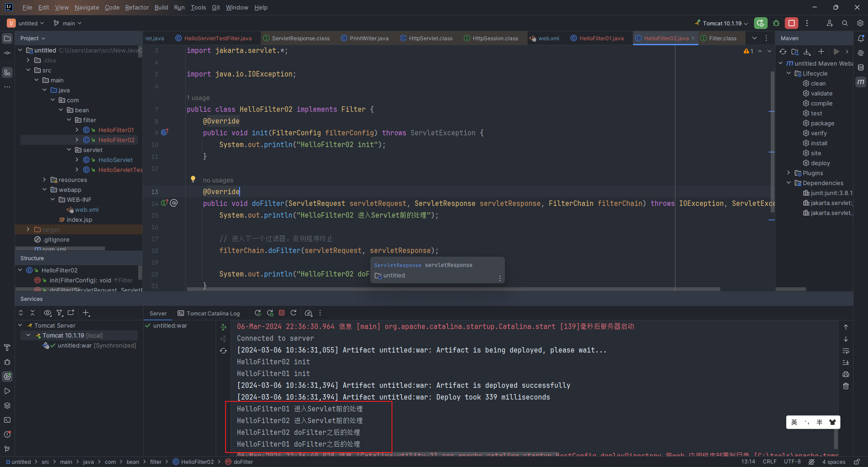Rerun the Tomcat 10.1.19 configuration
The width and height of the screenshot is (868, 467).
click(761, 23)
